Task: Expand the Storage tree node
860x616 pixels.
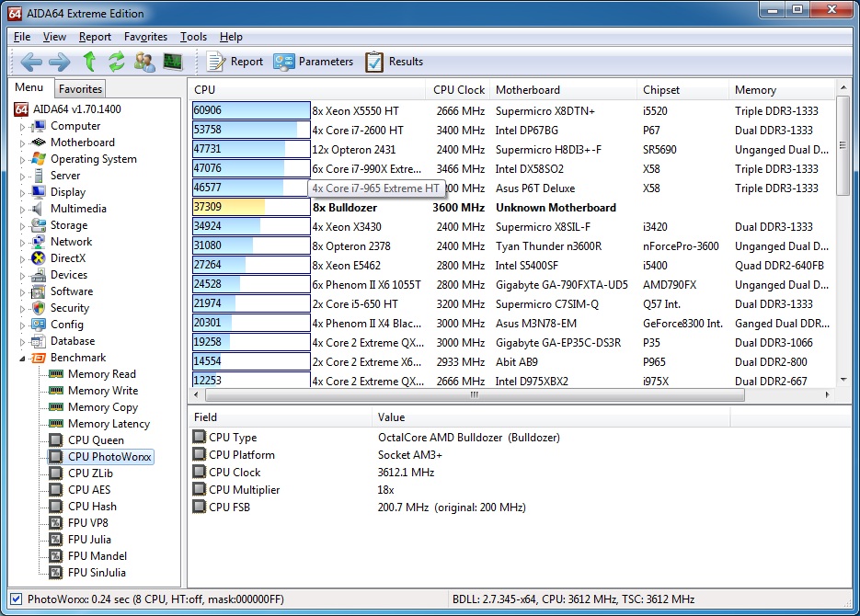Action: pos(22,226)
